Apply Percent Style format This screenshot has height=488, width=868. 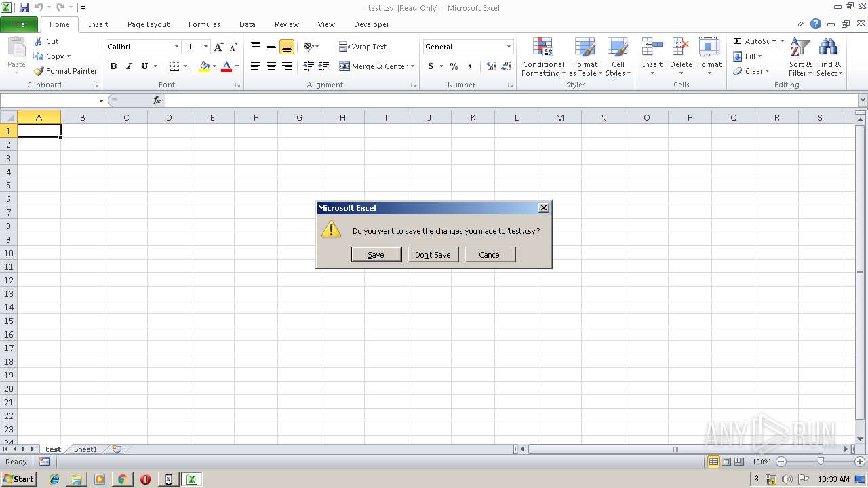[454, 66]
